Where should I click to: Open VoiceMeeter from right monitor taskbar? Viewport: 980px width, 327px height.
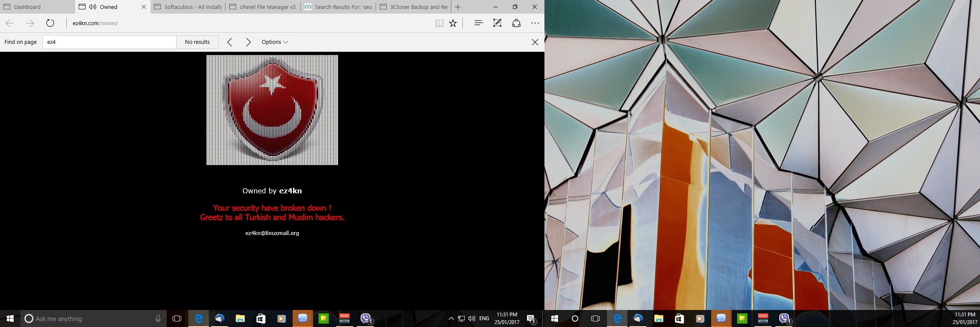(763, 318)
